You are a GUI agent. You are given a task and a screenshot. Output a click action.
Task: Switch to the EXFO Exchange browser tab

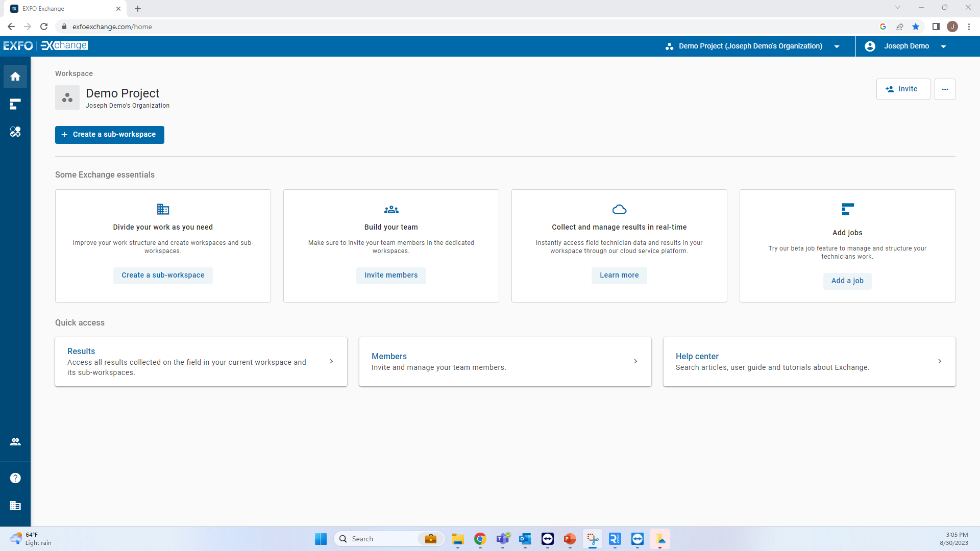coord(61,9)
